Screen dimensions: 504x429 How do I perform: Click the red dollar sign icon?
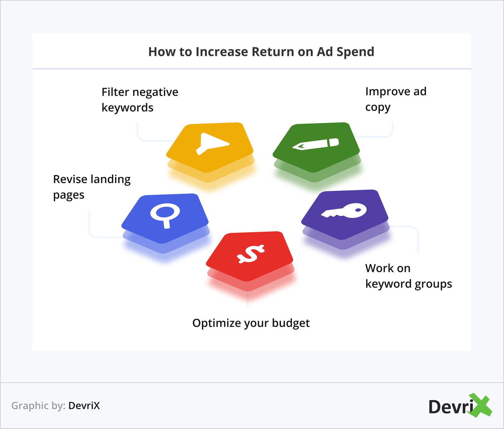[250, 254]
